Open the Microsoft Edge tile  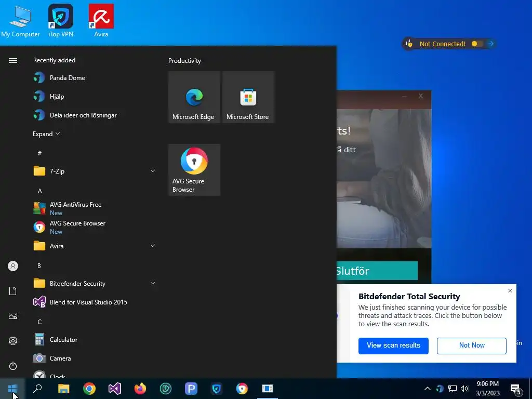pos(194,97)
